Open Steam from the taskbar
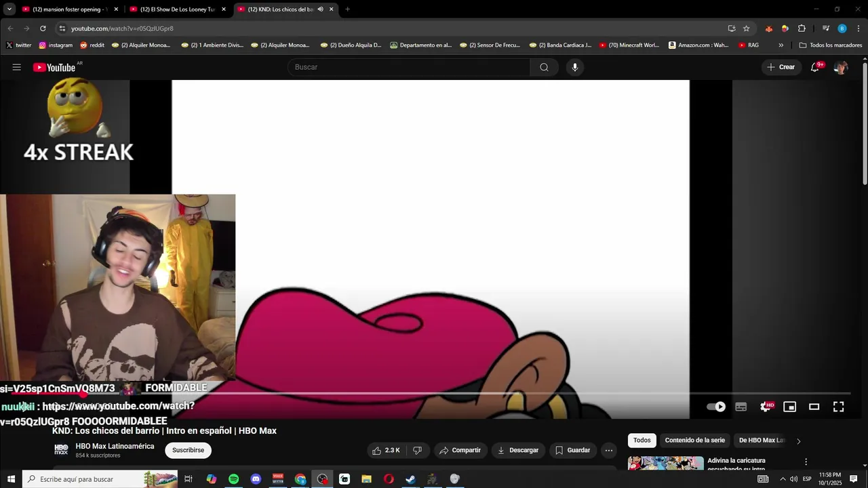Image resolution: width=868 pixels, height=488 pixels. coord(410,479)
